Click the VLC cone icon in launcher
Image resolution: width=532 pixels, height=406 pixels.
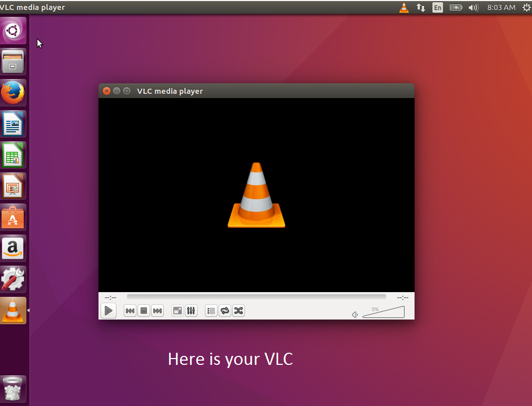13,311
